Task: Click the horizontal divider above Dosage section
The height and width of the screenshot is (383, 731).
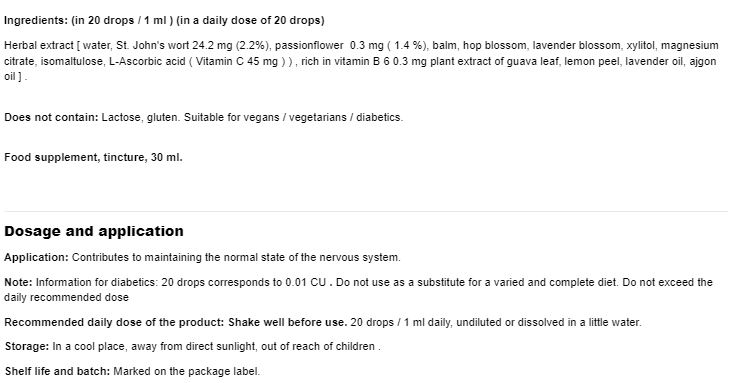Action: coord(366,212)
